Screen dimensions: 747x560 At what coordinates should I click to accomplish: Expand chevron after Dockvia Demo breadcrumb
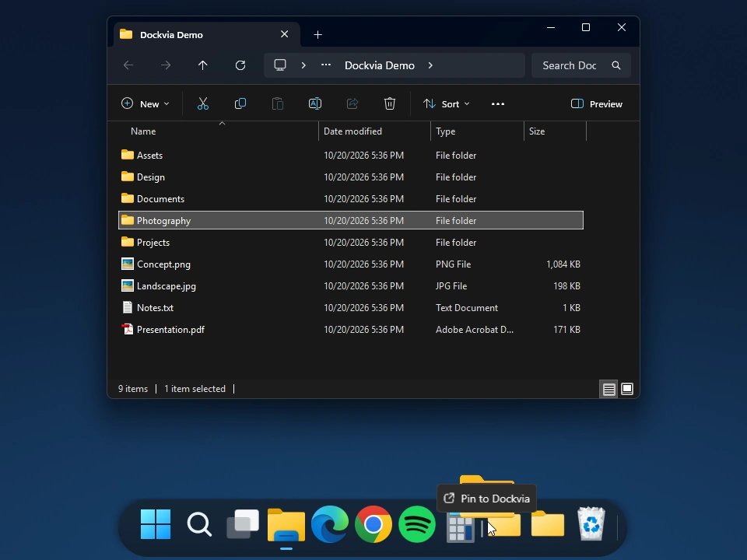coord(430,65)
